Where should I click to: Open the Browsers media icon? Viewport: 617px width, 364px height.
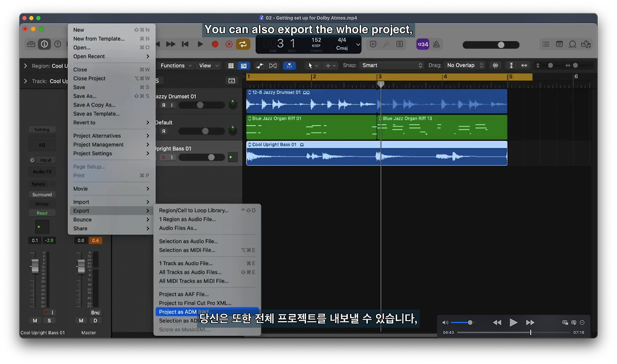(x=586, y=44)
